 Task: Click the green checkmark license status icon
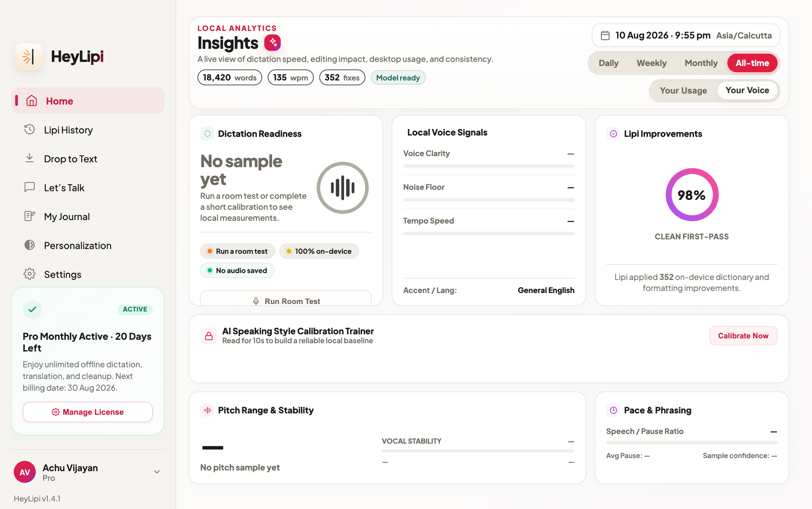32,309
